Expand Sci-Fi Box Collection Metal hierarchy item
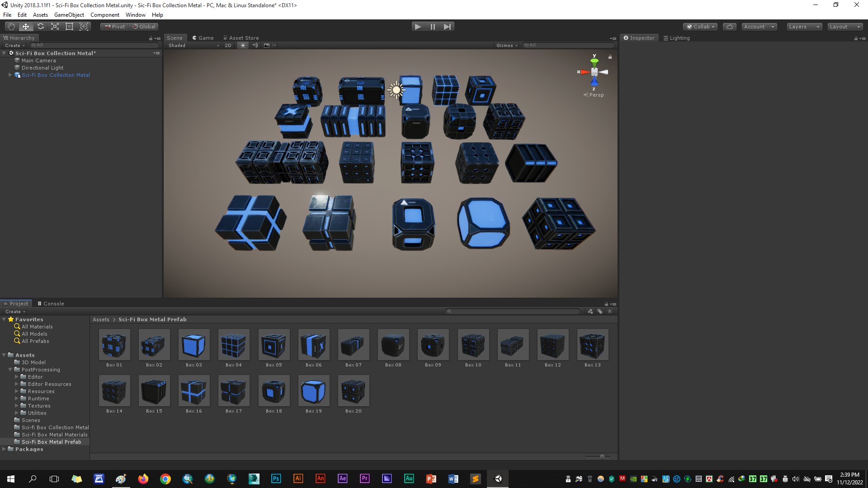The height and width of the screenshot is (488, 868). coord(10,75)
